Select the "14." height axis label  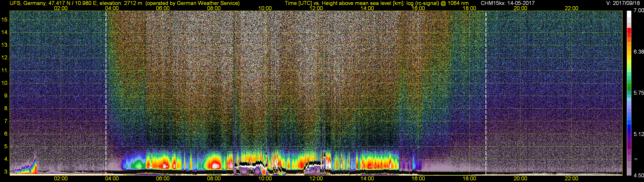tap(5, 32)
